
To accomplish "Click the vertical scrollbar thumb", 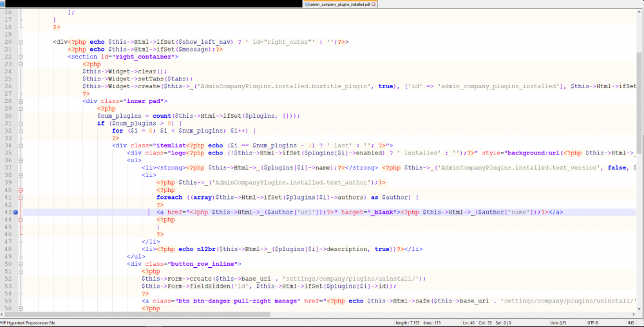I will click(x=639, y=102).
